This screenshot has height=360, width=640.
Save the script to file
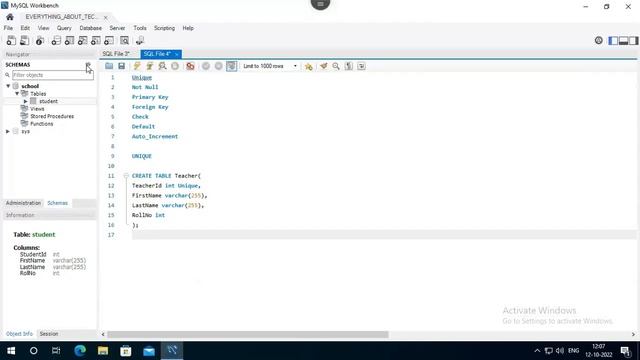coord(122,66)
